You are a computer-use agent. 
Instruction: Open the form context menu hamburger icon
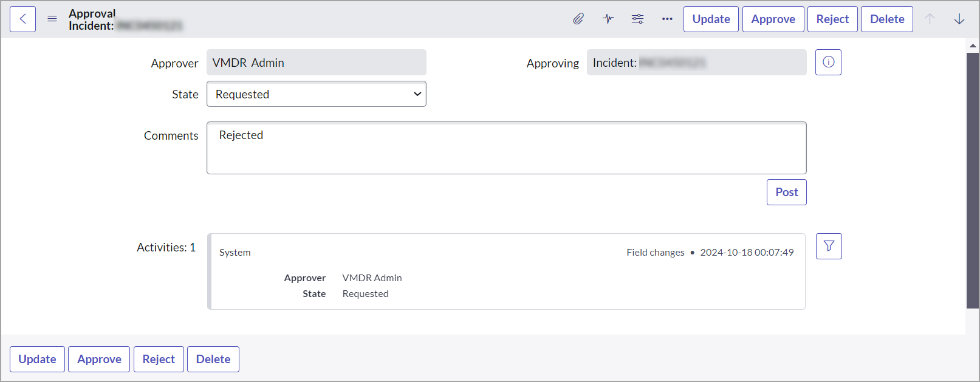(52, 19)
